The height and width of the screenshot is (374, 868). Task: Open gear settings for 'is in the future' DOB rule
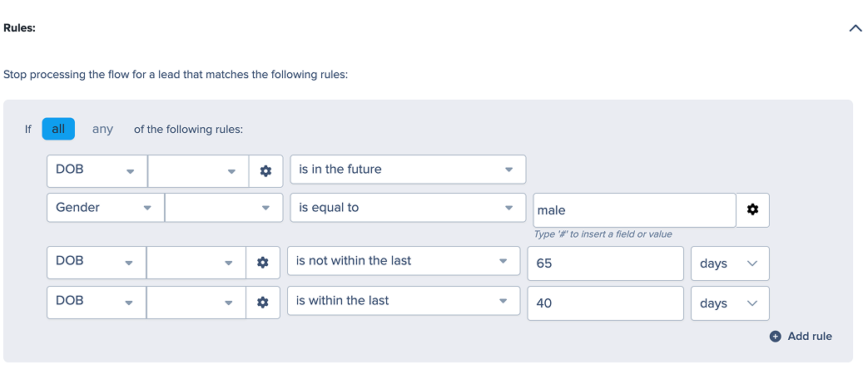(x=265, y=170)
